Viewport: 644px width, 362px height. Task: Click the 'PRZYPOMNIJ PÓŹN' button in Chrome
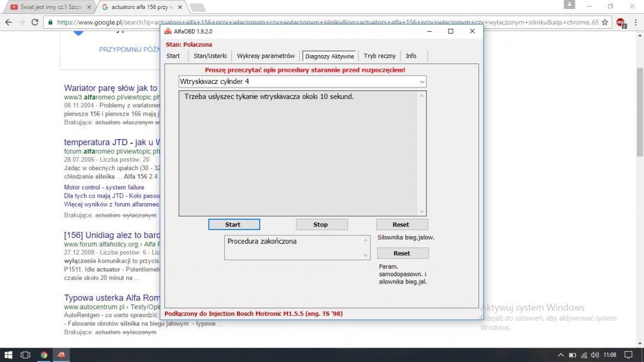coord(130,49)
